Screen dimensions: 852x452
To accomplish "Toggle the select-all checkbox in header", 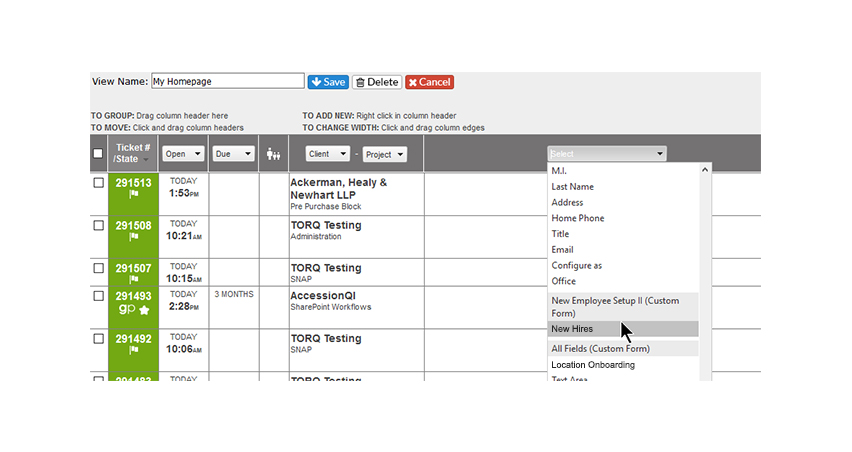I will click(x=98, y=154).
